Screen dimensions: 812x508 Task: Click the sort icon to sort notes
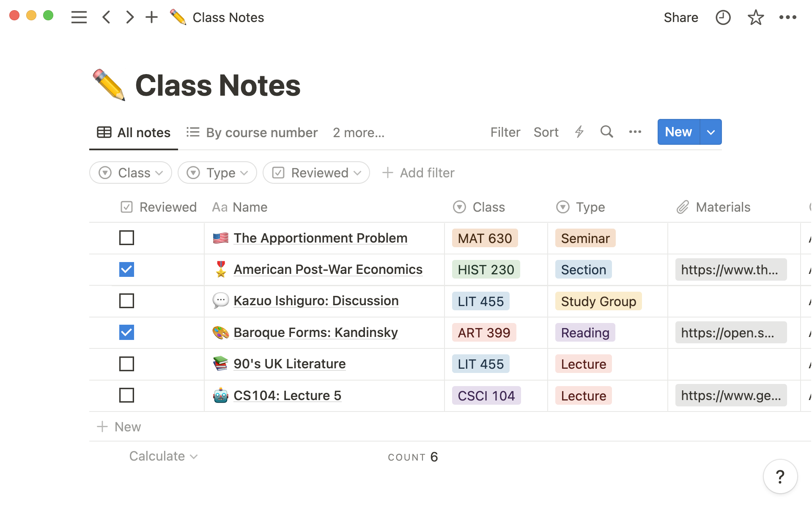(546, 132)
